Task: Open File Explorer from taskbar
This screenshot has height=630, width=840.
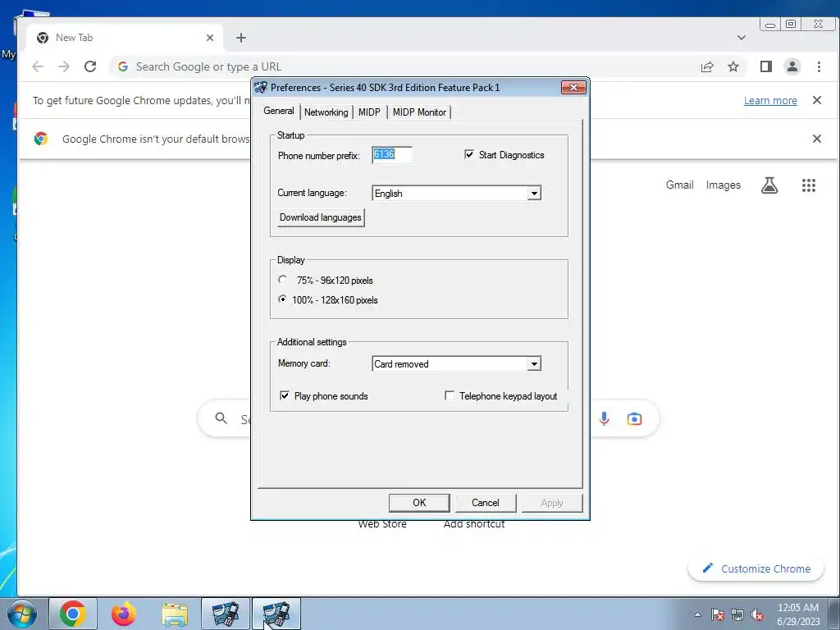Action: click(x=175, y=614)
